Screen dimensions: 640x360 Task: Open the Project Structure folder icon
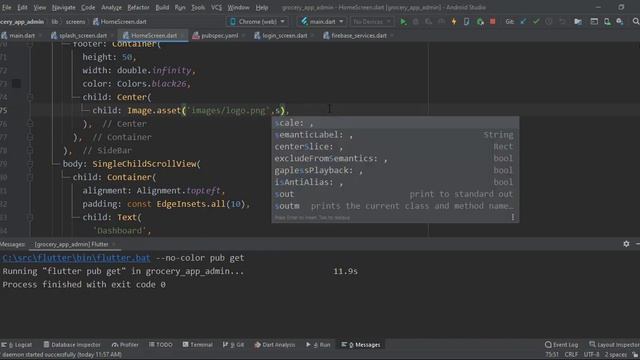pyautogui.click(x=578, y=22)
